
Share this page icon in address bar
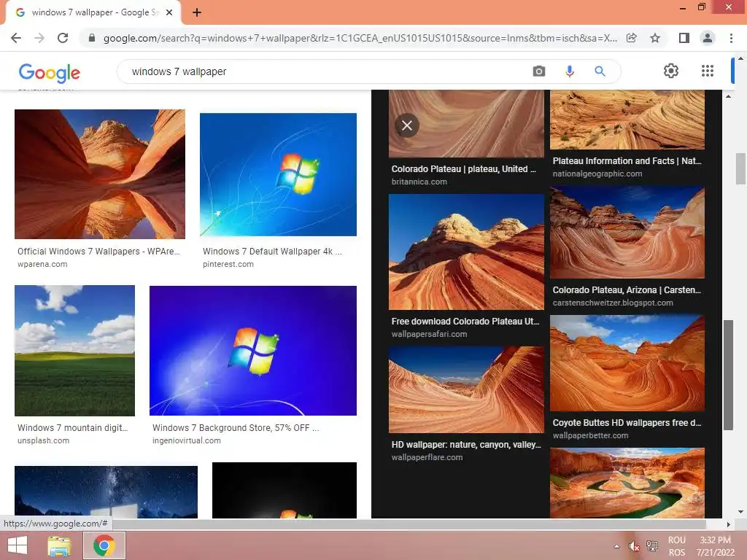(x=632, y=38)
